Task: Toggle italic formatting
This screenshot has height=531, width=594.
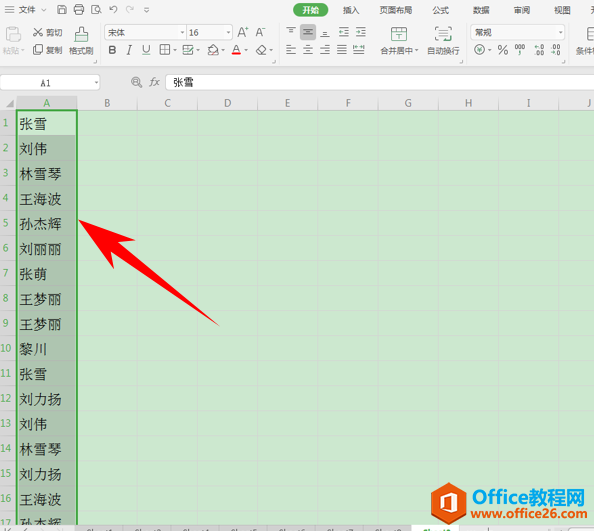Action: click(x=129, y=50)
